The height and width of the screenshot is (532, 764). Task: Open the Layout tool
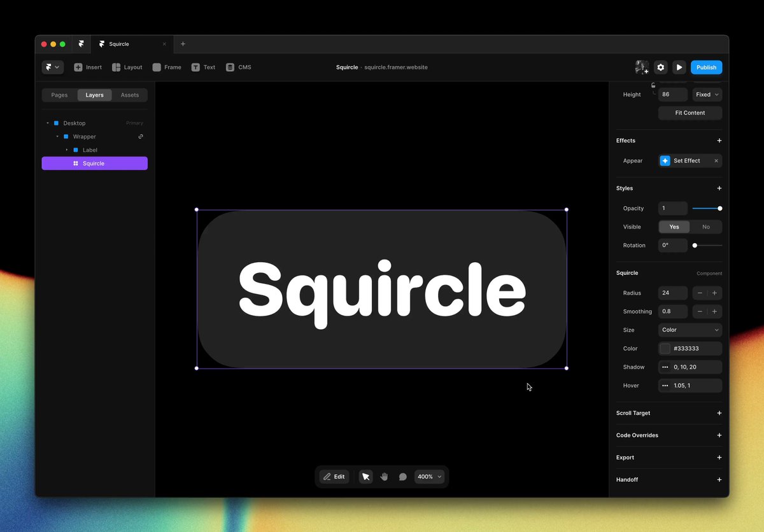(127, 67)
